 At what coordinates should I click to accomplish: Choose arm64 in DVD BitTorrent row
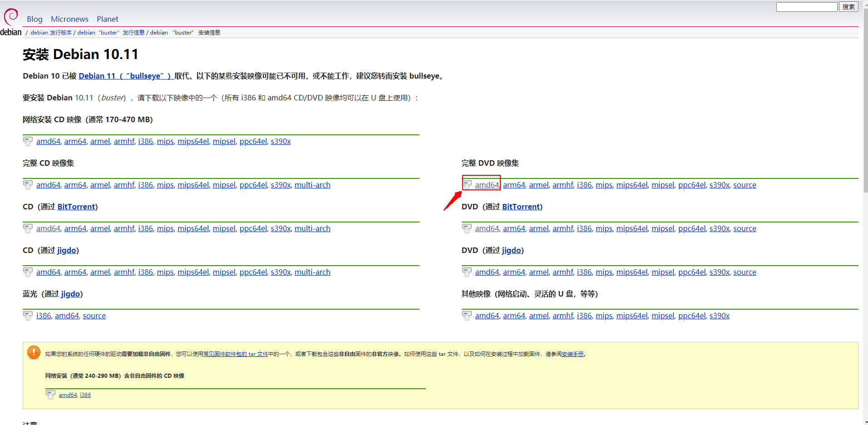pyautogui.click(x=514, y=228)
